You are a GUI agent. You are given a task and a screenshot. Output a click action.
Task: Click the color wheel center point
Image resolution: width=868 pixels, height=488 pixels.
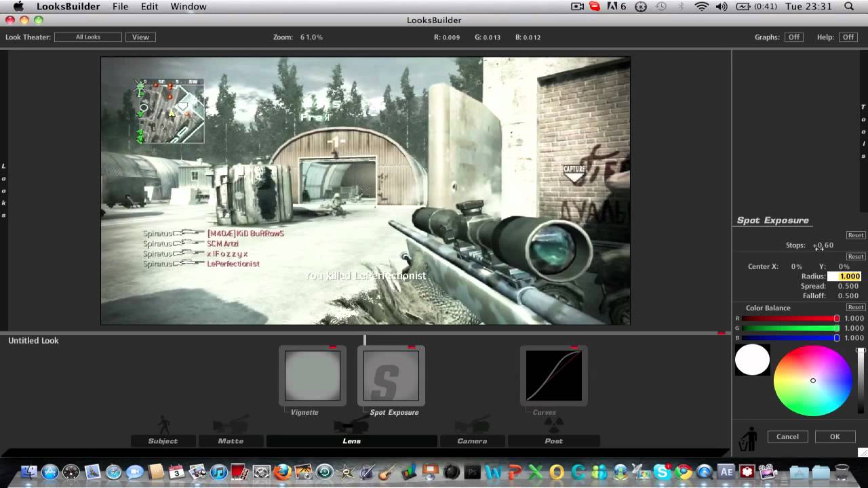point(813,380)
